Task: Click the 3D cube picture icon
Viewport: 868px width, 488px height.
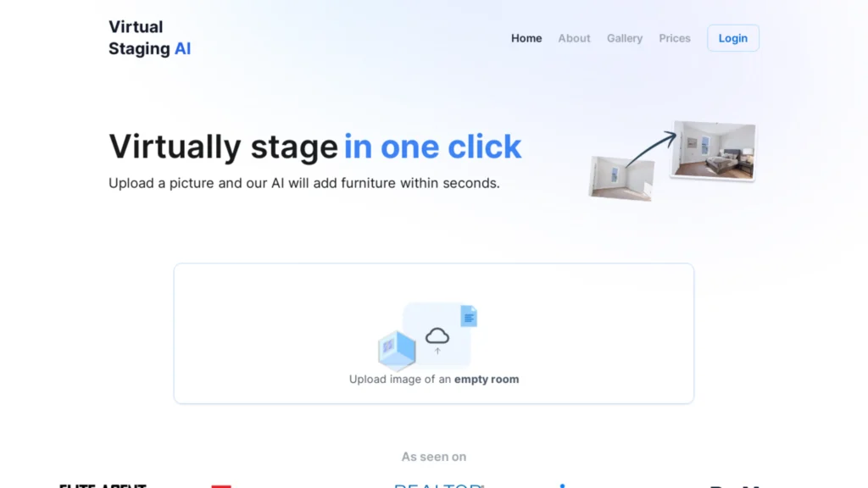Action: pos(397,349)
